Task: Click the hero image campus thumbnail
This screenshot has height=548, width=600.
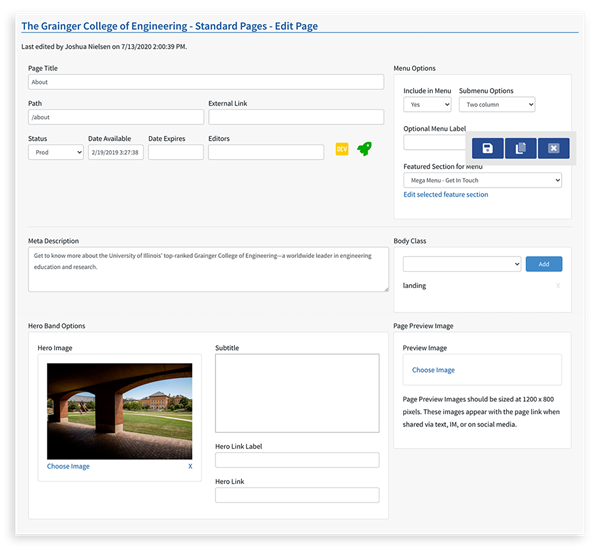Action: point(119,411)
